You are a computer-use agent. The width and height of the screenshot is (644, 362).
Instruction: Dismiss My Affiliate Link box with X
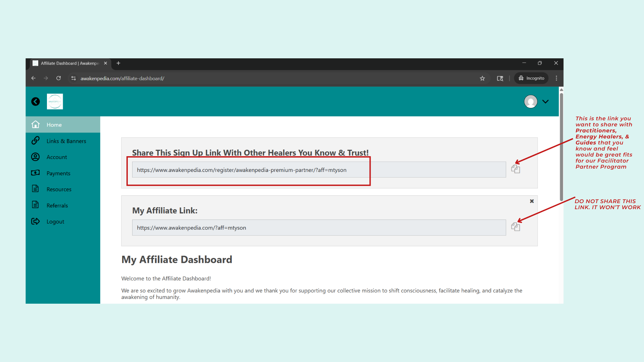click(532, 201)
